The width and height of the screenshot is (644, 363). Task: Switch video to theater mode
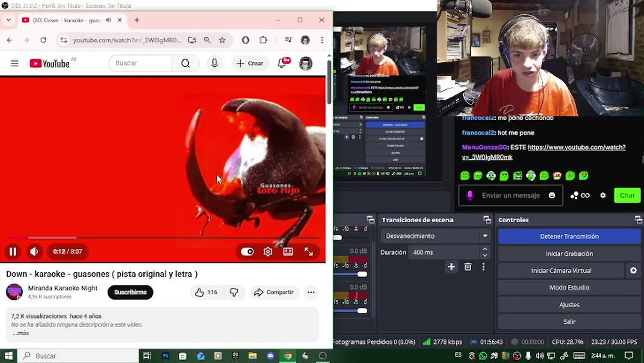tap(288, 251)
